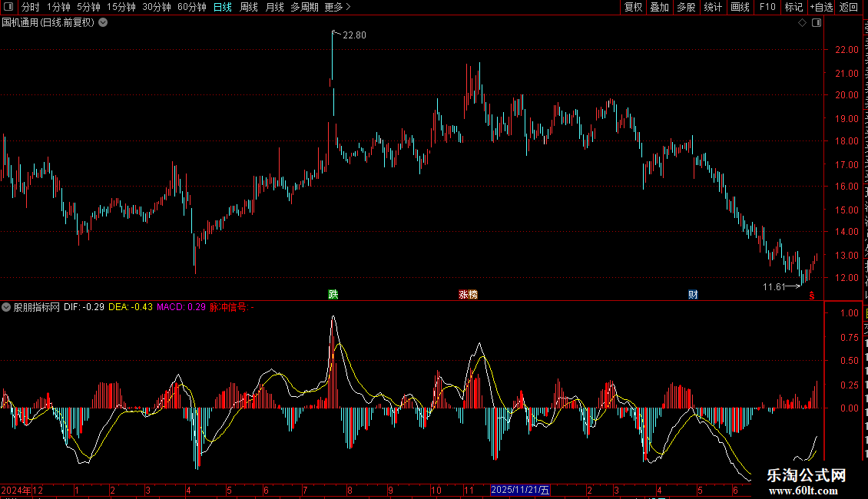Click the 11.61 low price label
868x499 pixels.
pyautogui.click(x=774, y=286)
